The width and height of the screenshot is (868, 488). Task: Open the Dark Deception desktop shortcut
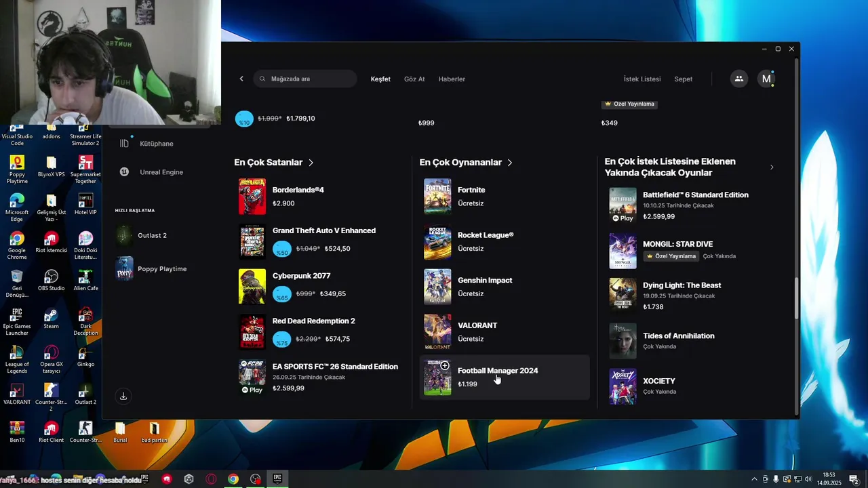[85, 323]
